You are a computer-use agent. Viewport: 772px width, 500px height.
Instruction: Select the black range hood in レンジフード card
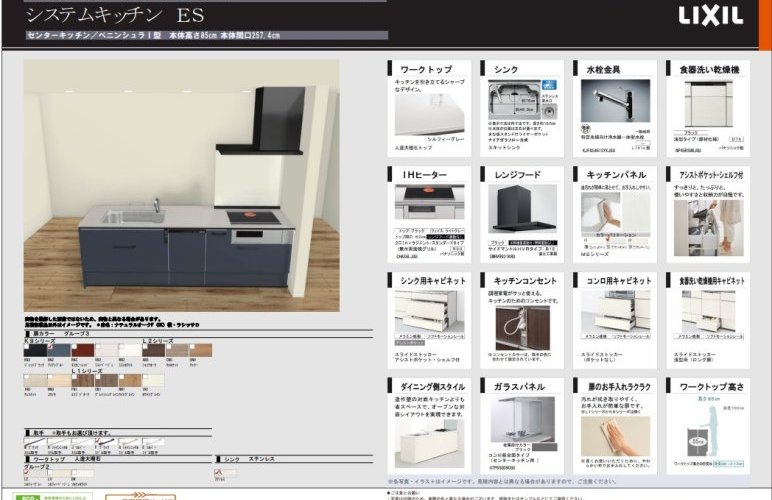[x=522, y=210]
